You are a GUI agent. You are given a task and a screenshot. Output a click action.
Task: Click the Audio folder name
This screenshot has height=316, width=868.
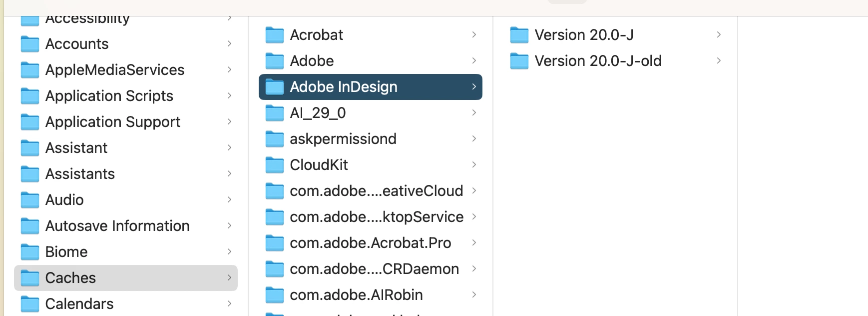point(64,200)
